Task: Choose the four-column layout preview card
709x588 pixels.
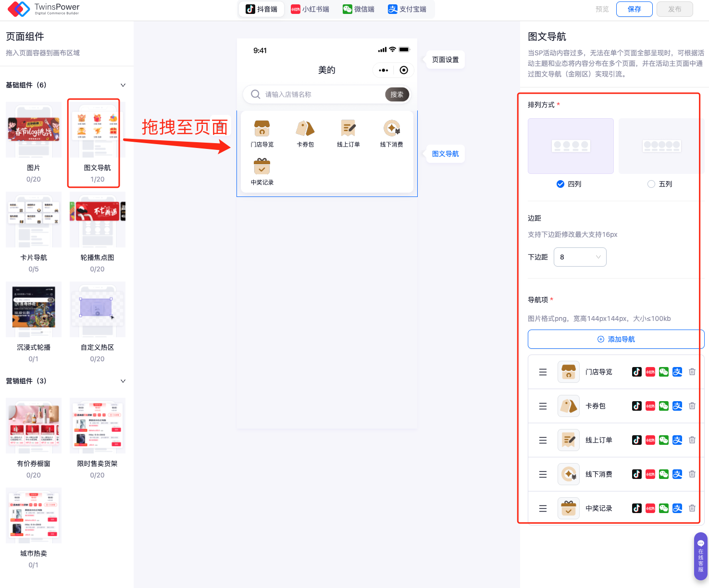Action: pos(571,146)
